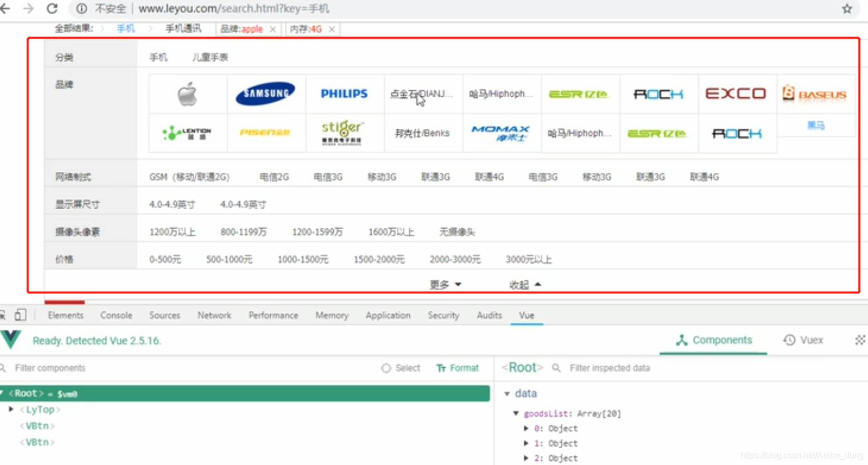
Task: Open the Elements devtools tab
Action: [65, 315]
